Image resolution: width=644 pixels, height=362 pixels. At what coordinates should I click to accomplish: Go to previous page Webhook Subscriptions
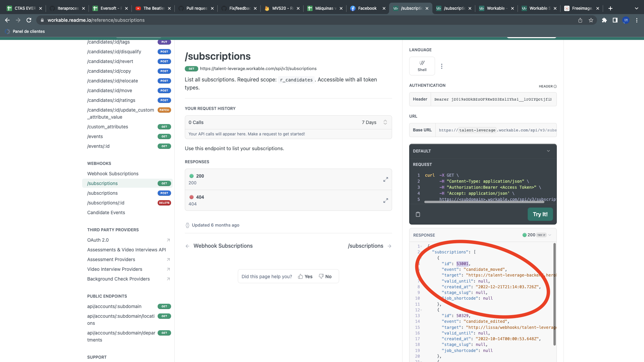coord(219,246)
